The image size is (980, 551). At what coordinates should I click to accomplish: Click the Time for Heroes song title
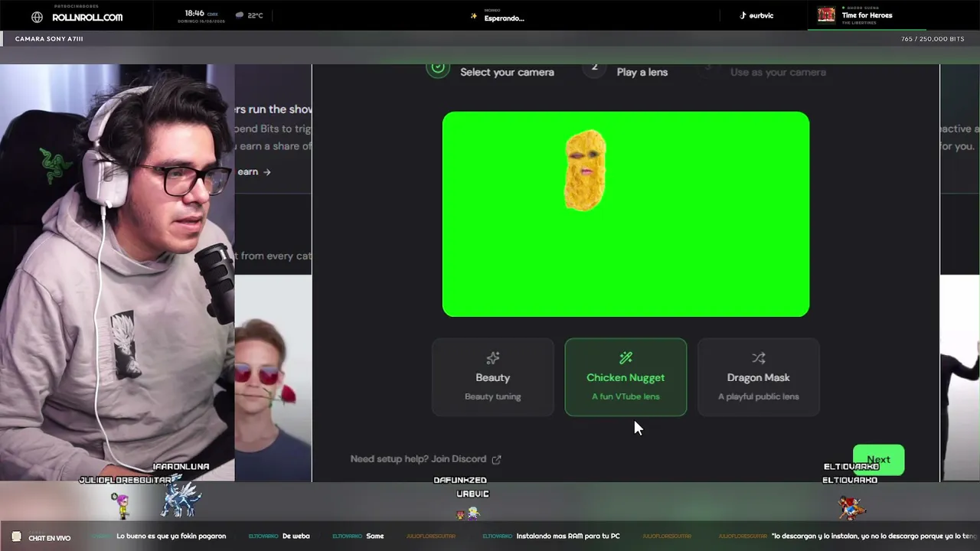(x=867, y=15)
